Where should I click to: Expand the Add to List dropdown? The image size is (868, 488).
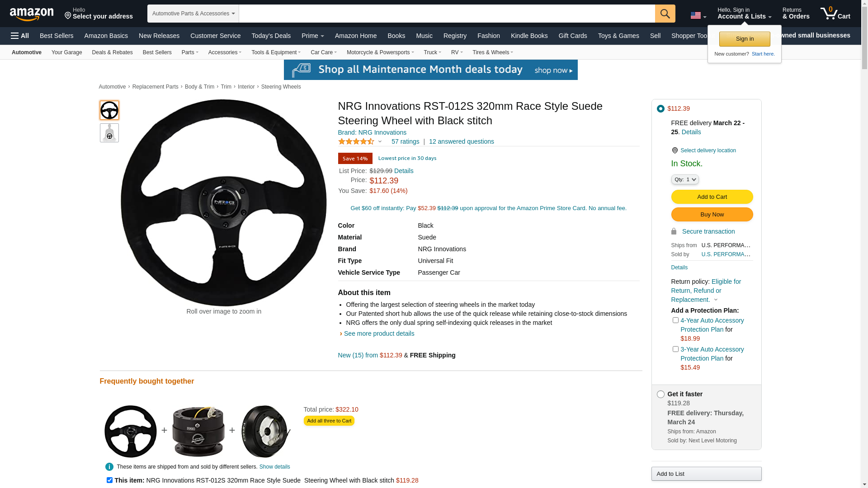pos(706,474)
